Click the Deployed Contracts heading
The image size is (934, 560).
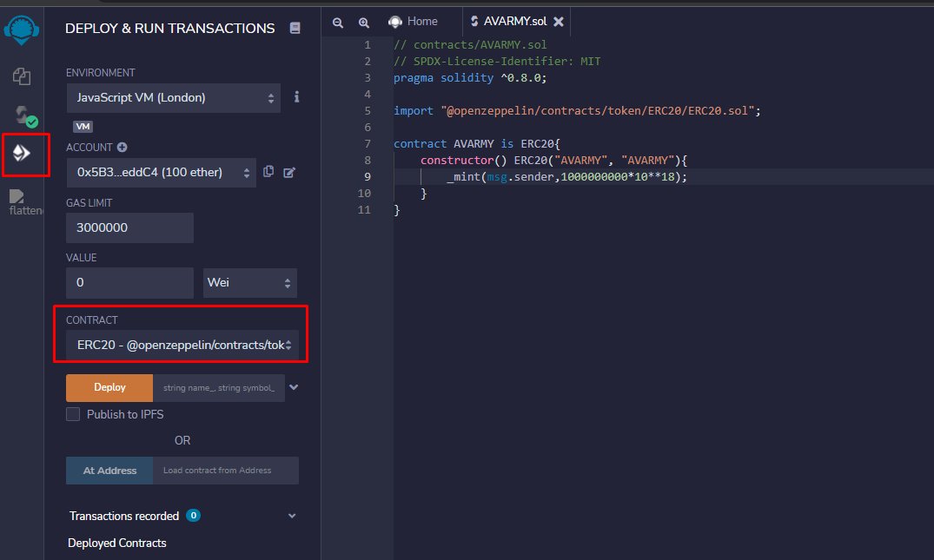point(116,543)
